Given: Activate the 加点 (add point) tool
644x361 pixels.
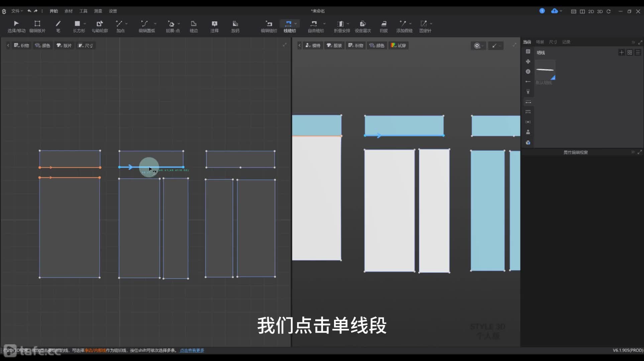Looking at the screenshot, I should (x=120, y=26).
